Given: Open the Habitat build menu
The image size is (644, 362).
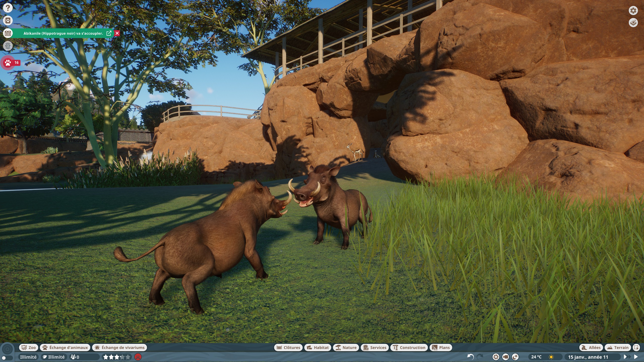Looking at the screenshot, I should pyautogui.click(x=318, y=347).
